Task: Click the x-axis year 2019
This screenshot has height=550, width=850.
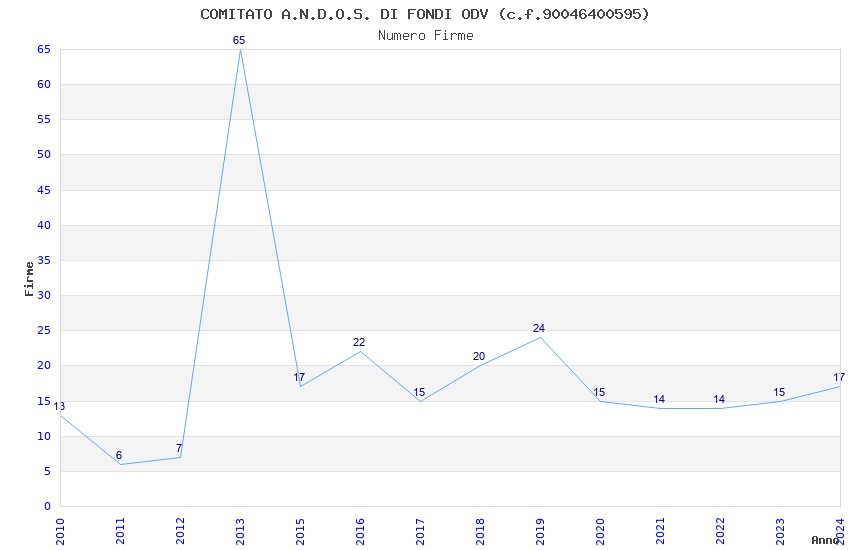Action: tap(540, 531)
